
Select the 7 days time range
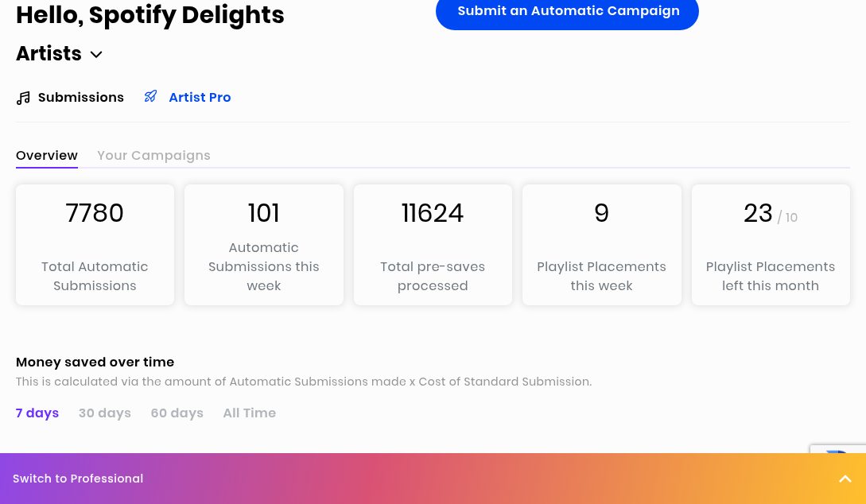coord(37,413)
